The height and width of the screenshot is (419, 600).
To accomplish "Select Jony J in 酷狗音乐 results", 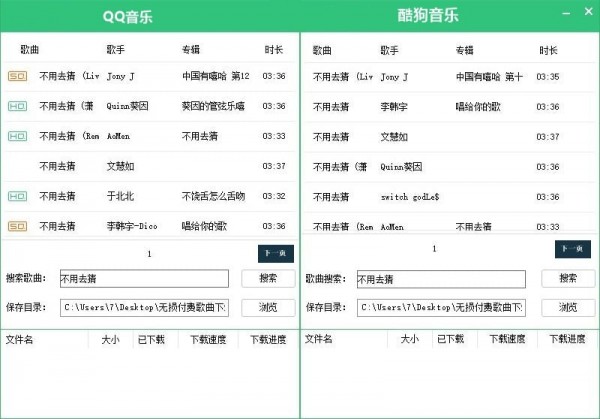I will 394,77.
